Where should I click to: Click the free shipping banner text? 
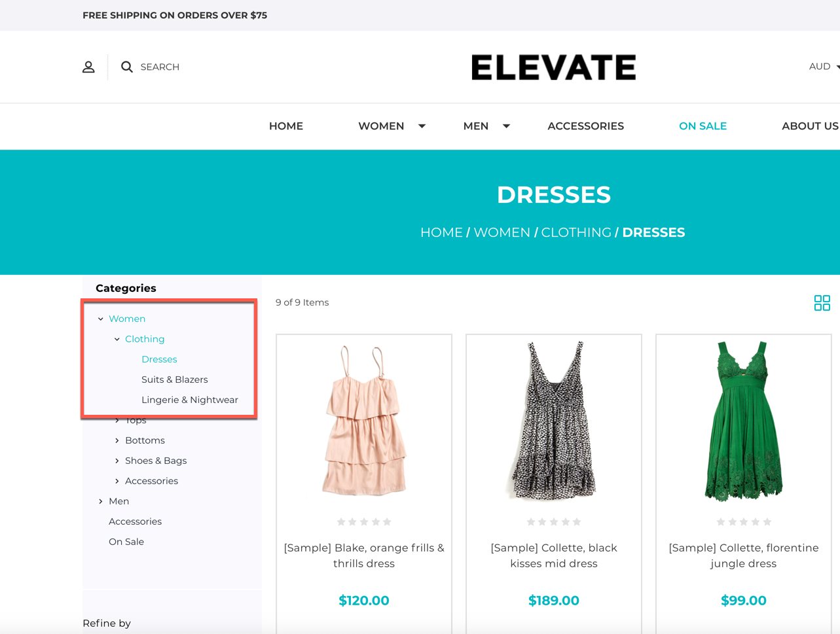coord(175,15)
